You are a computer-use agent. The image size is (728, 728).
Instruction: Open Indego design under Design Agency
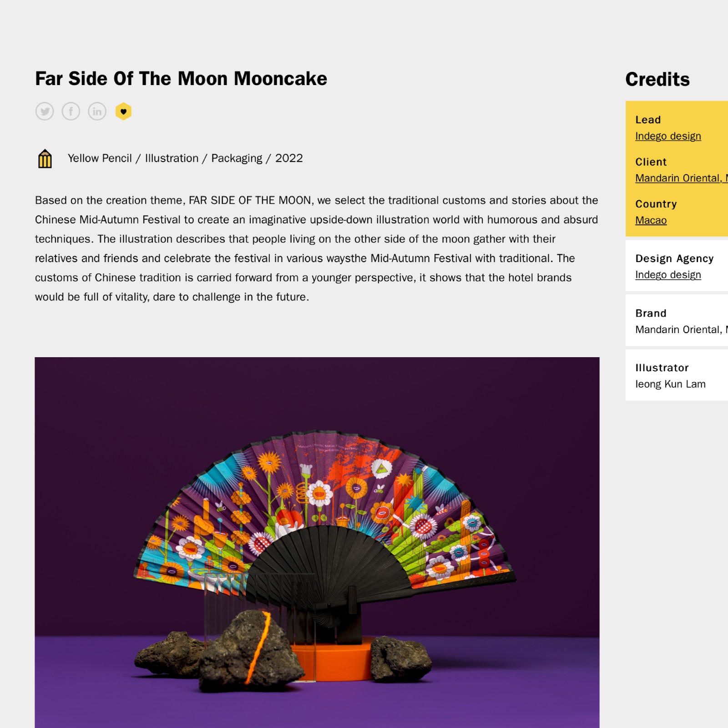point(668,275)
